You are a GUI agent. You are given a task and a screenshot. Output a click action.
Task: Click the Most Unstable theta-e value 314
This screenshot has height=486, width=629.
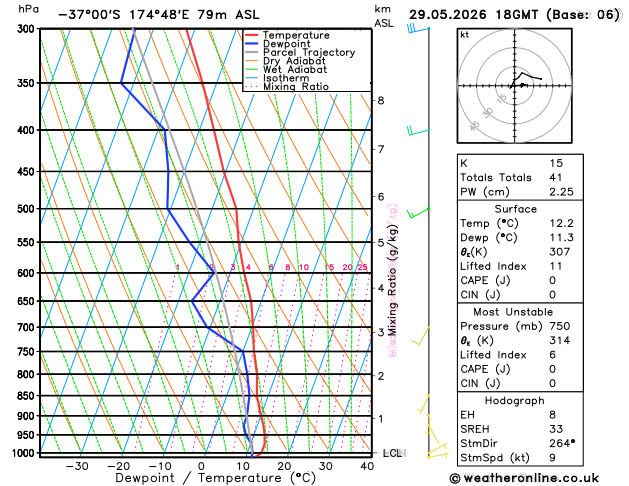[x=560, y=340]
